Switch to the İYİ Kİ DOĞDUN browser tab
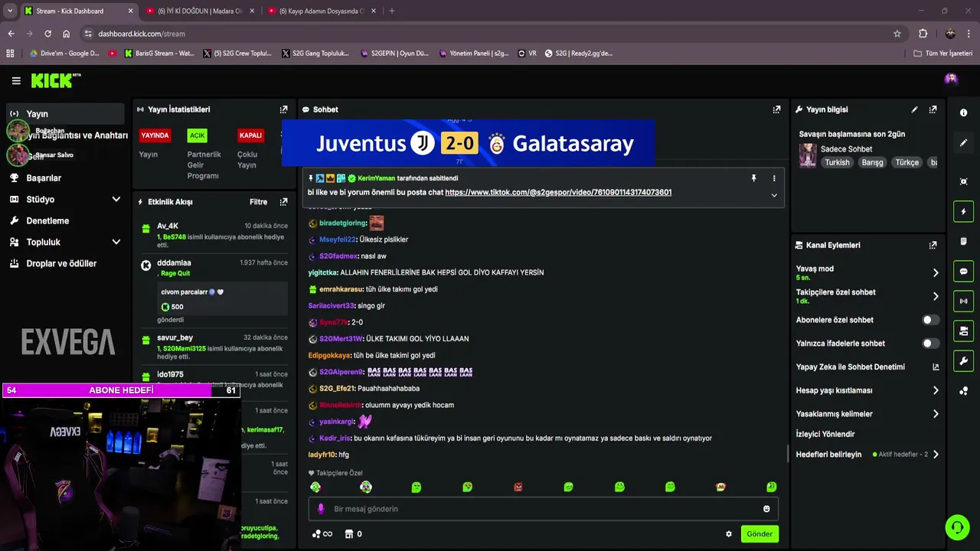Image resolution: width=980 pixels, height=551 pixels. pyautogui.click(x=200, y=11)
